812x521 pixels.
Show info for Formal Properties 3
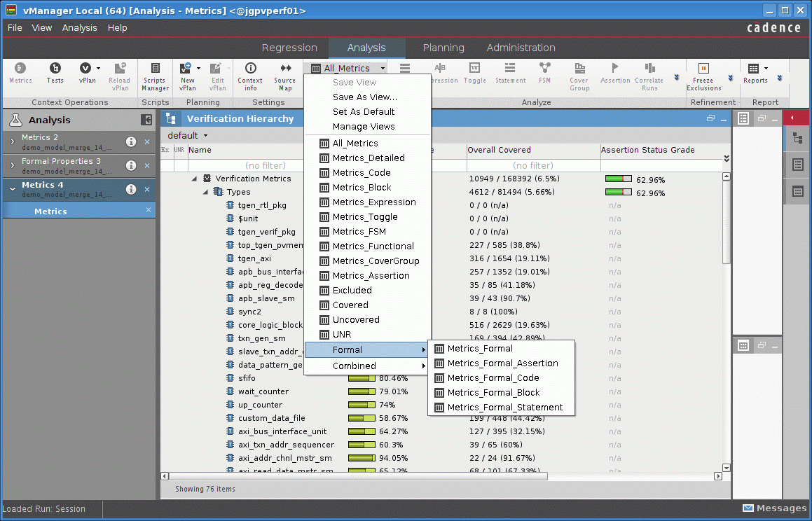(131, 165)
